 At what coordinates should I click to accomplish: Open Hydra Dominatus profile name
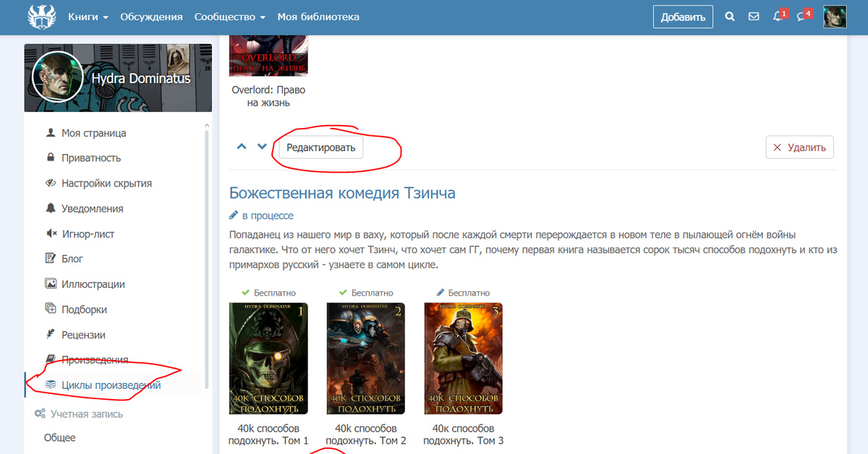140,78
